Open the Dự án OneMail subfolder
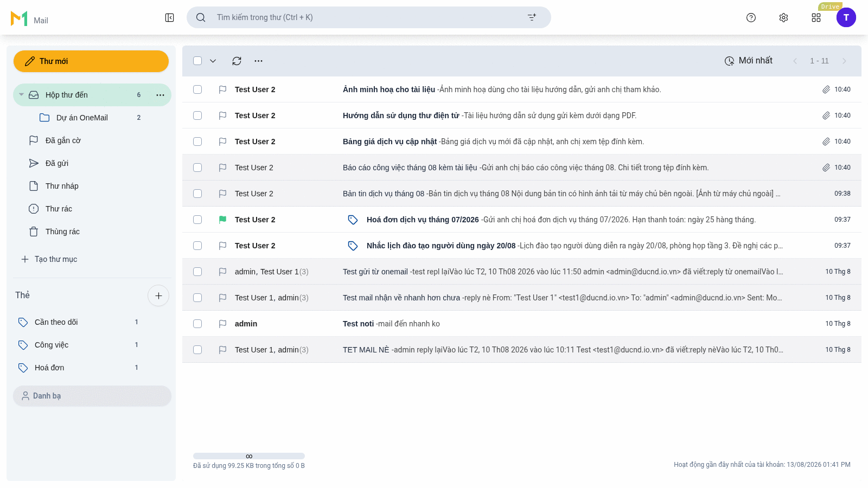Image resolution: width=868 pixels, height=488 pixels. (x=92, y=118)
